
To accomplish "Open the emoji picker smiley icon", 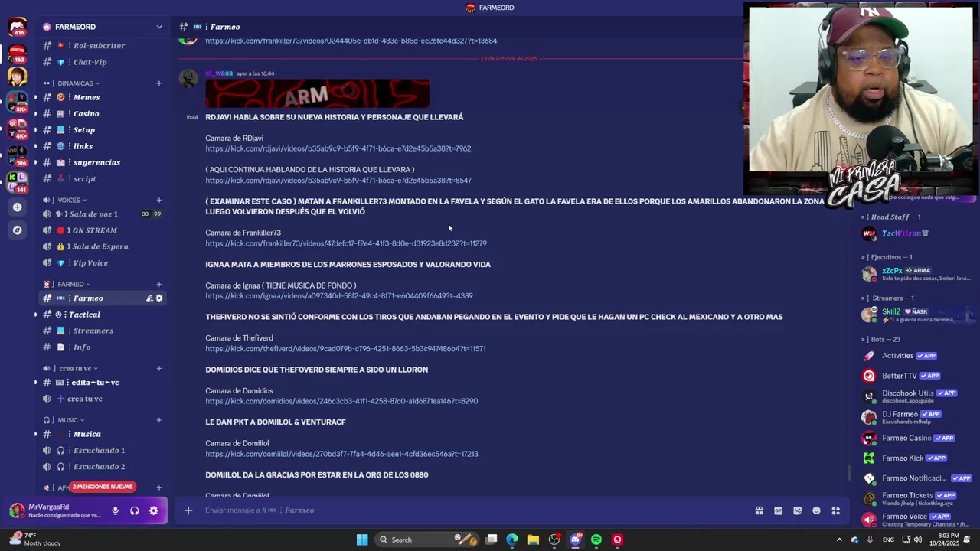I will tap(816, 510).
